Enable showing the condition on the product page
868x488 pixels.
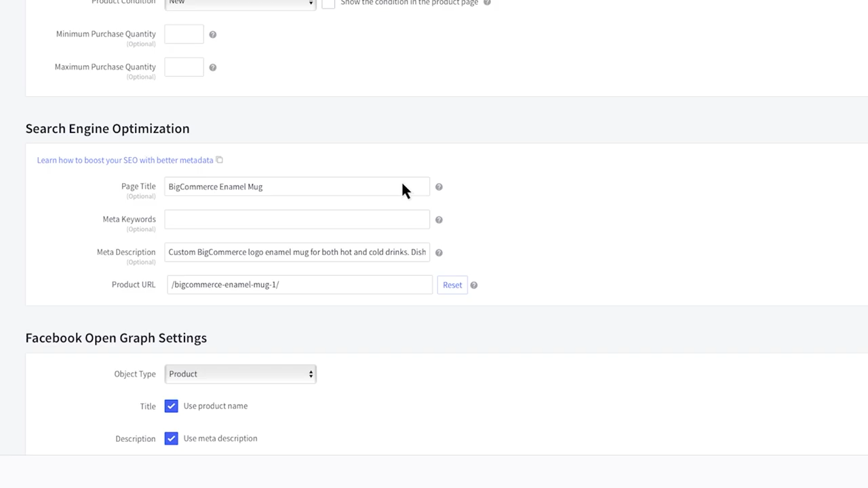coord(328,3)
